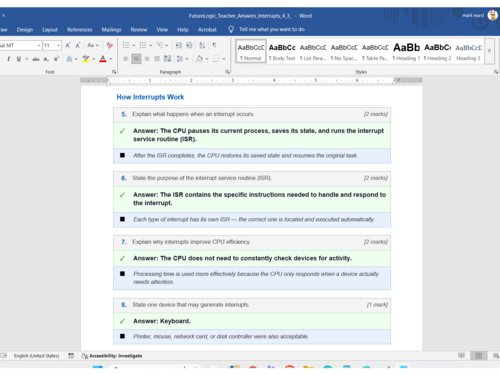Switch to Print Layout view
Image resolution: width=500 pixels, height=375 pixels.
pos(479,356)
